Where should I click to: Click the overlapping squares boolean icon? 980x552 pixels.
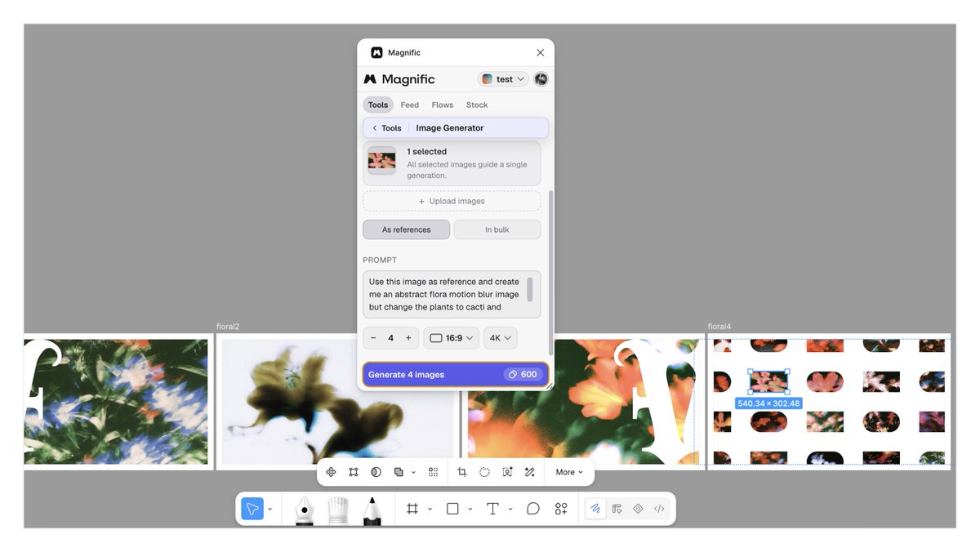(x=399, y=472)
